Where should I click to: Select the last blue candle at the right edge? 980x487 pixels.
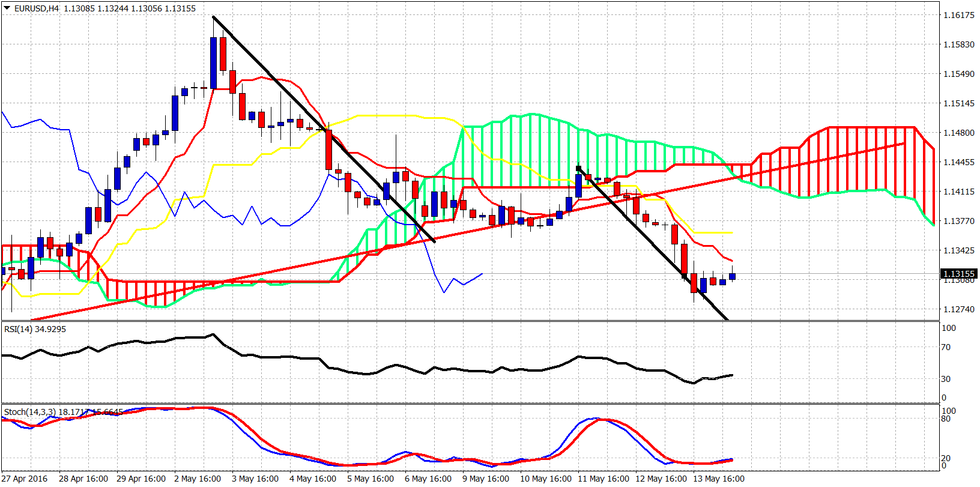(733, 276)
